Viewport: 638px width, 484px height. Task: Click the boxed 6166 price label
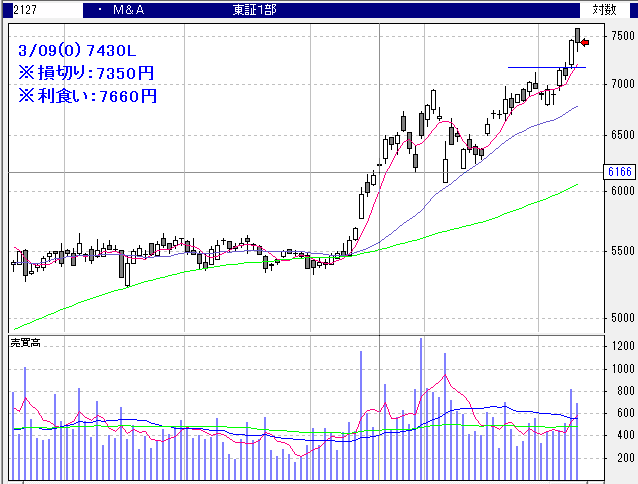click(x=620, y=172)
